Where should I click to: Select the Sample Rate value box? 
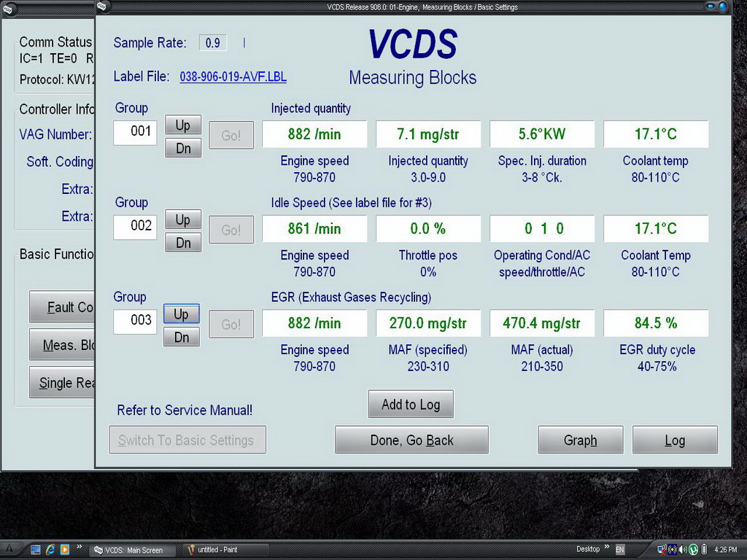tap(212, 43)
